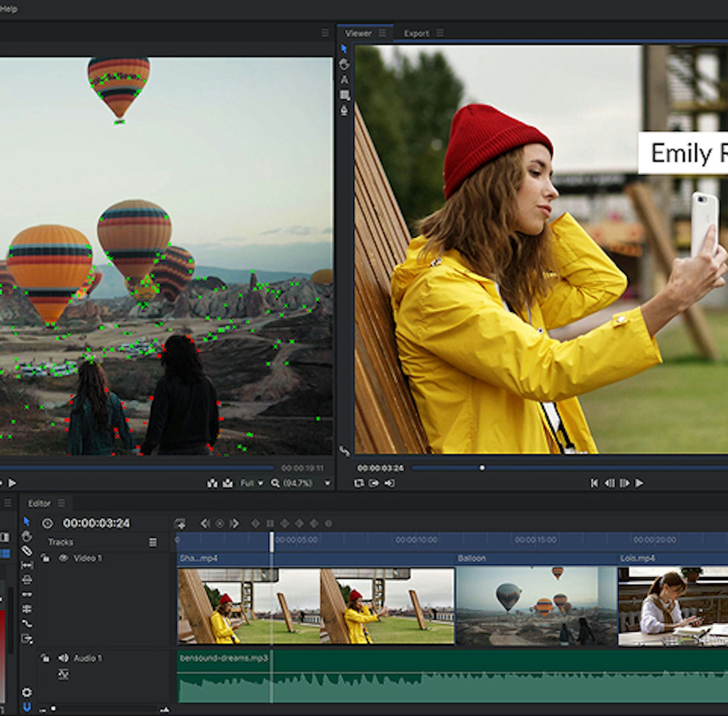
Task: Open Editor settings gear icon
Action: point(27,692)
